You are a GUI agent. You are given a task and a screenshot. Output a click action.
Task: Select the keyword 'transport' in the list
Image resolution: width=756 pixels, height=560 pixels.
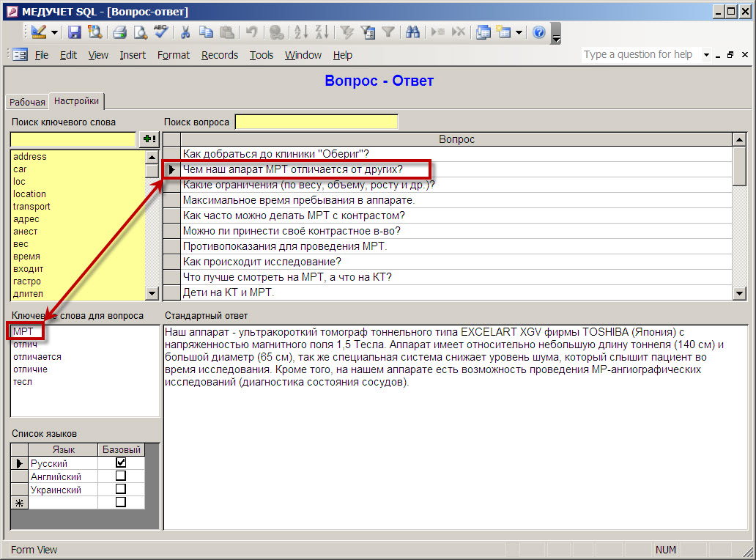point(31,207)
